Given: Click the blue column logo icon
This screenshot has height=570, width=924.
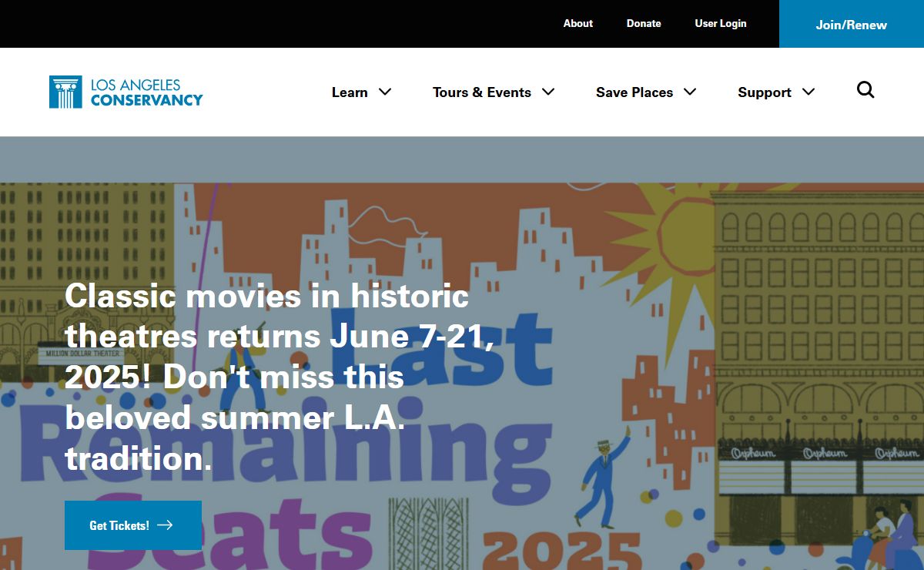Looking at the screenshot, I should click(x=65, y=92).
